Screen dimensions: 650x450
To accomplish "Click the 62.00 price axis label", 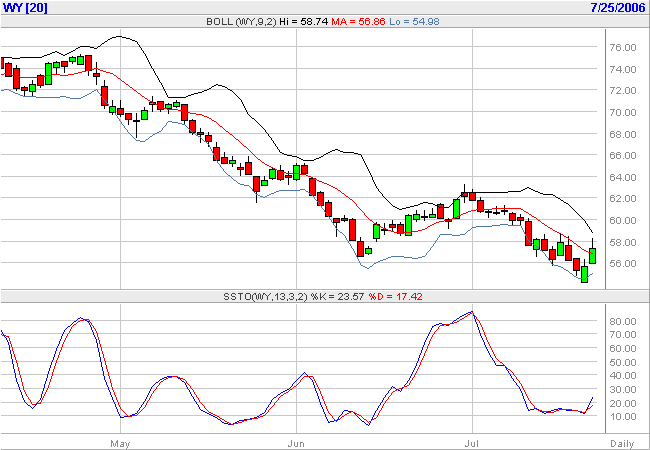I will pos(623,198).
